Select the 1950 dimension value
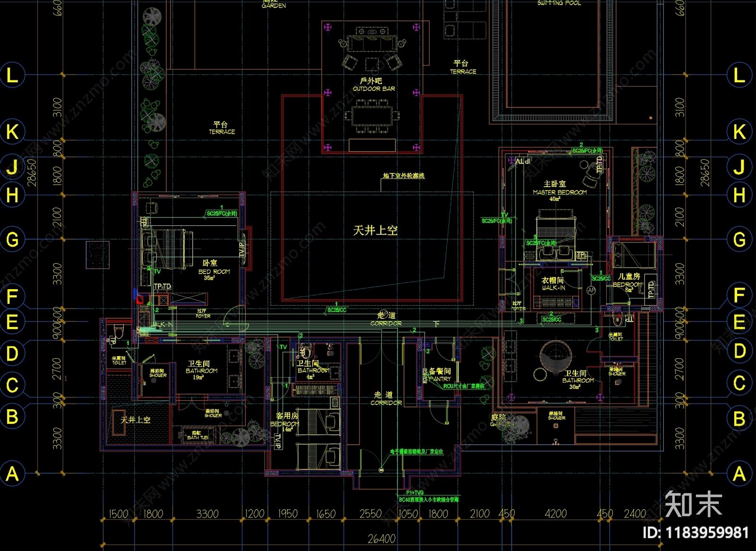Screen dimensions: 756x551 click(x=288, y=514)
